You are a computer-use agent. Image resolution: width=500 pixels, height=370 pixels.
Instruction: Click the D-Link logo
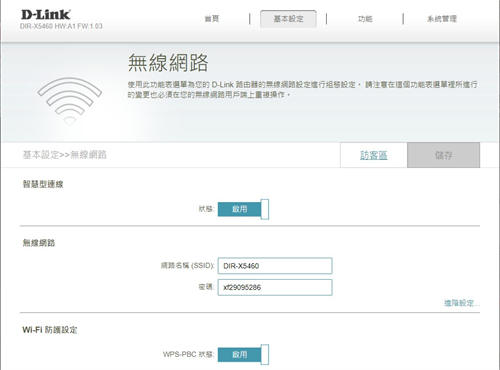(45, 15)
